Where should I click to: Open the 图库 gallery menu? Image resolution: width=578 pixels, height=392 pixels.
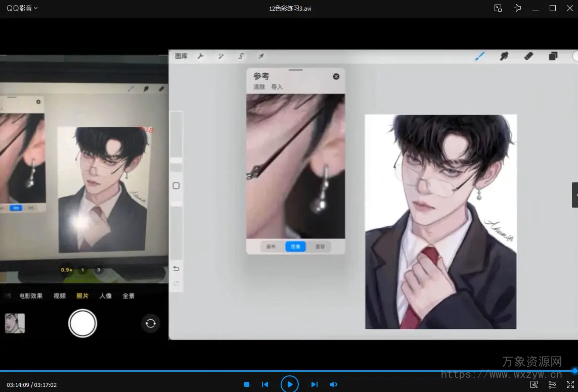[x=181, y=56]
